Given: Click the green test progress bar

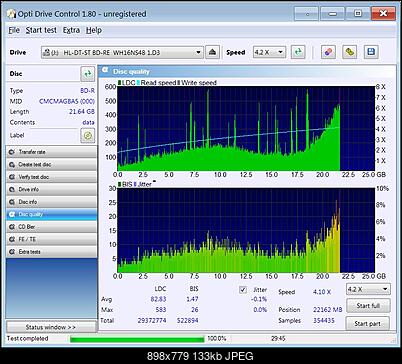Looking at the screenshot, I should 137,339.
